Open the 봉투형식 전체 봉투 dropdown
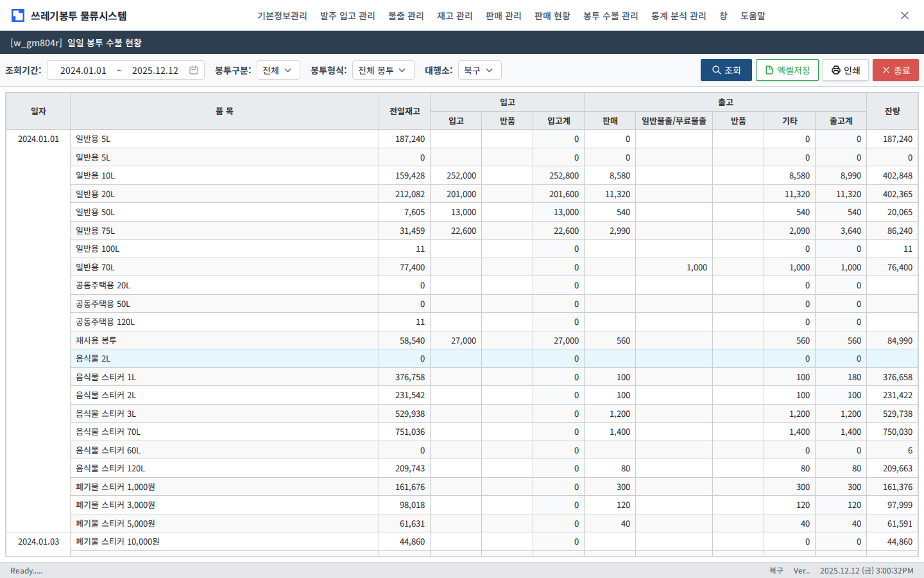The width and height of the screenshot is (924, 578). point(382,70)
